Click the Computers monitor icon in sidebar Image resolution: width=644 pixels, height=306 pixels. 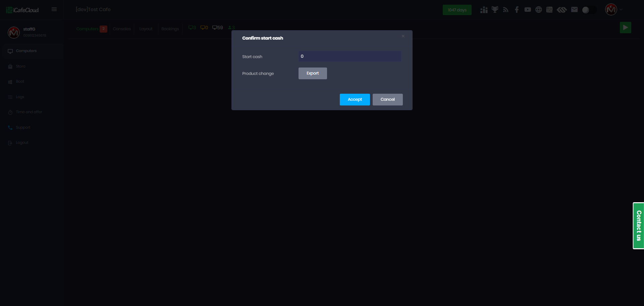tap(10, 51)
